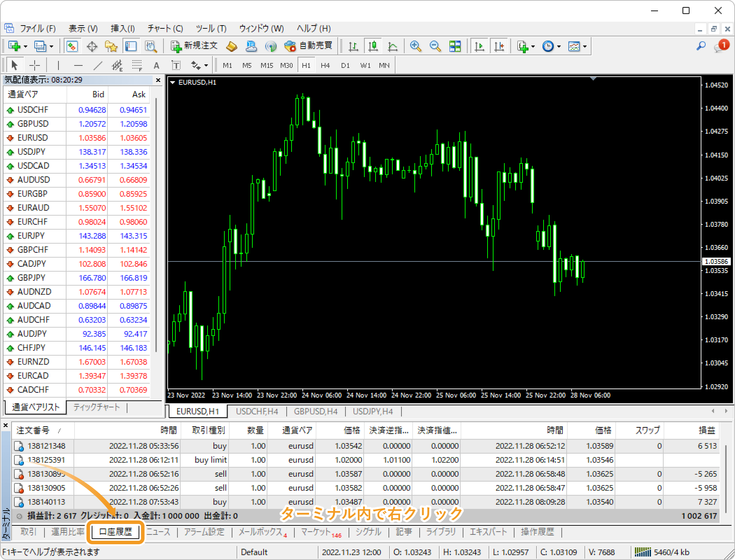Open the periods clock dropdown arrow
The width and height of the screenshot is (735, 560).
(559, 47)
